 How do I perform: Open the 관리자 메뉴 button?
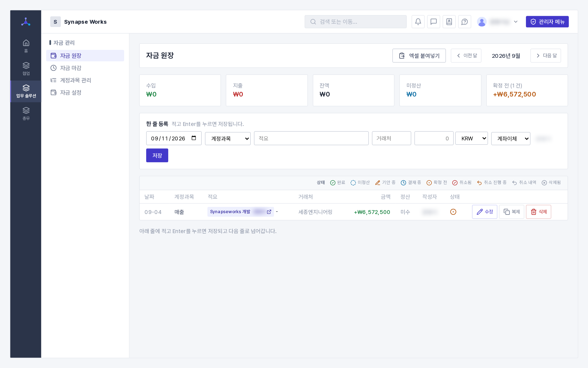pyautogui.click(x=547, y=22)
